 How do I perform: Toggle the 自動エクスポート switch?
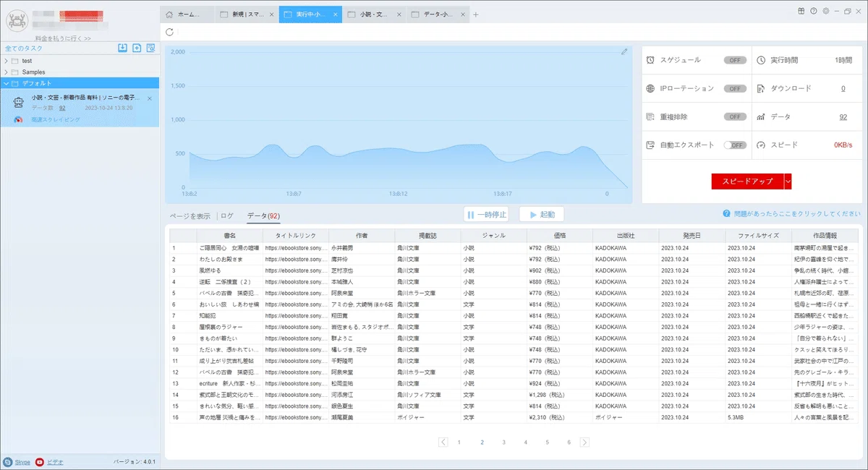coord(735,145)
